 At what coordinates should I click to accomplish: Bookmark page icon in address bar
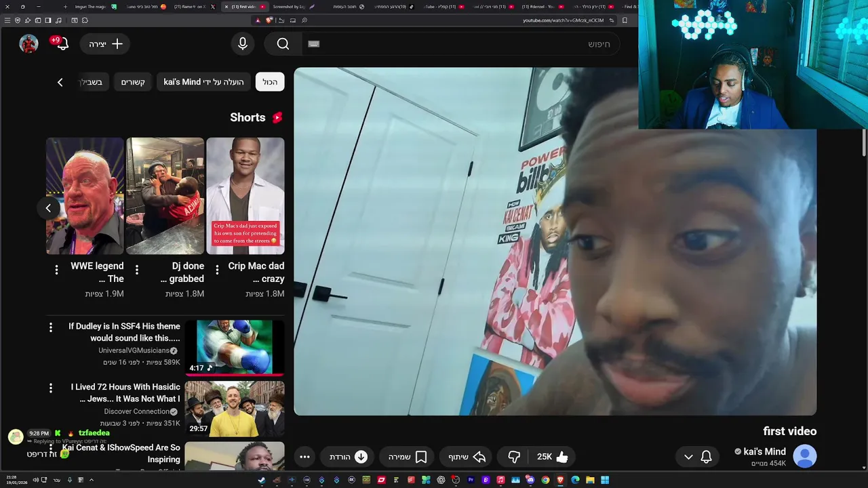(625, 20)
